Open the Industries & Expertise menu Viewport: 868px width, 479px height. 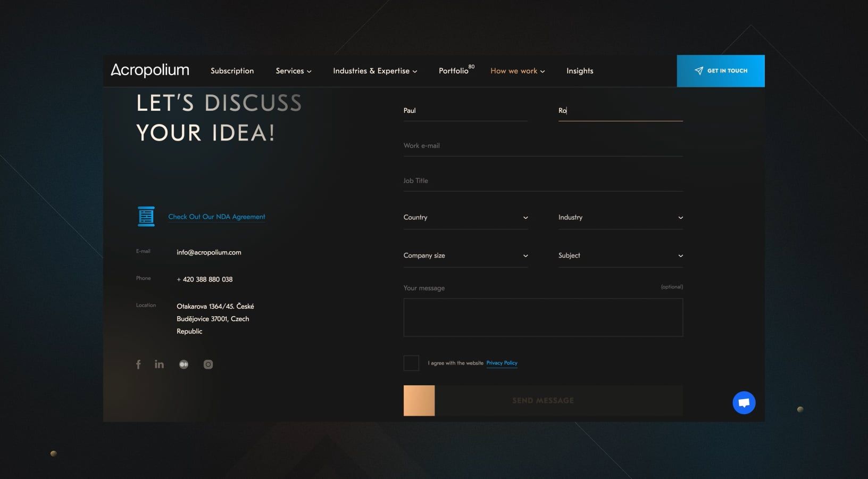click(x=375, y=71)
